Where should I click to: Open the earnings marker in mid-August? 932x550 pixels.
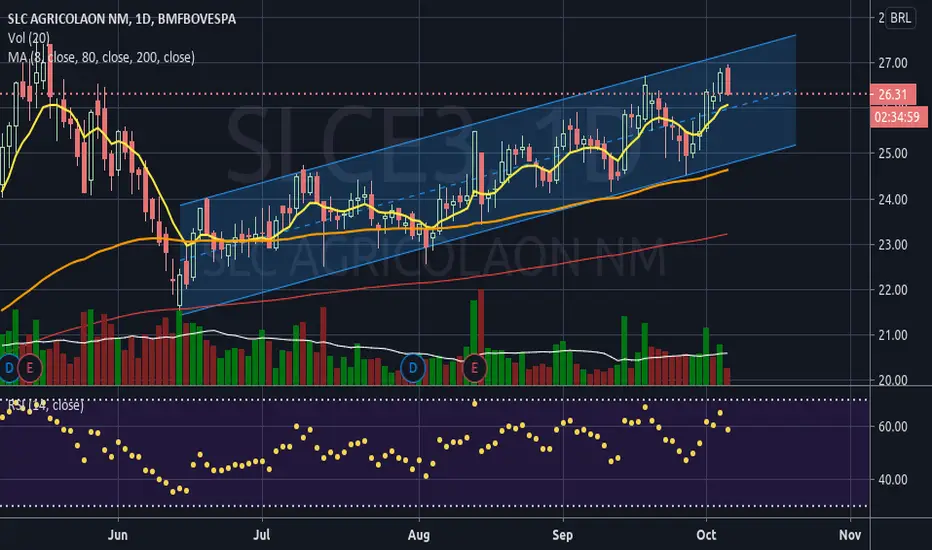[474, 368]
